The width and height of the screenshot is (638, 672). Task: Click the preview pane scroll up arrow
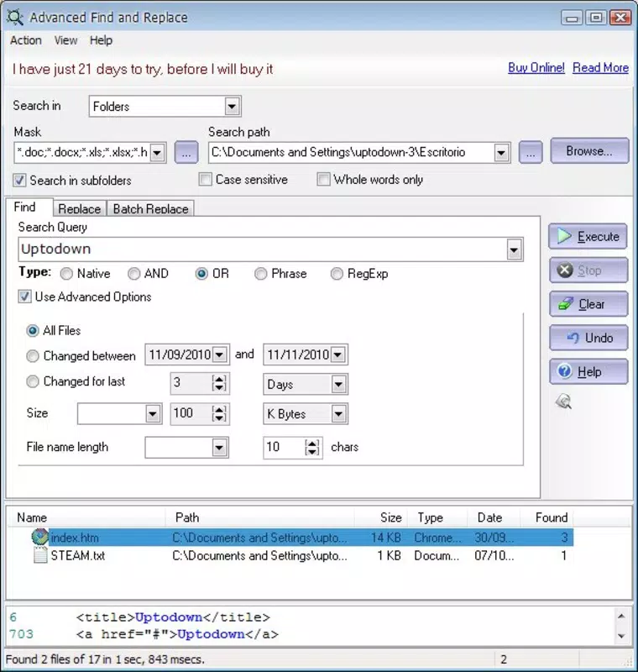point(622,616)
